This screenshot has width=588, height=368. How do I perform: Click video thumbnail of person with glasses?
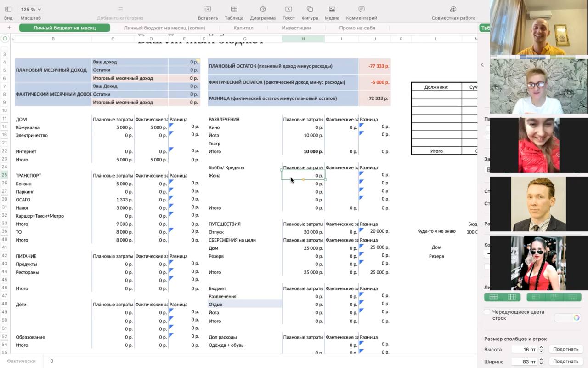point(539,86)
